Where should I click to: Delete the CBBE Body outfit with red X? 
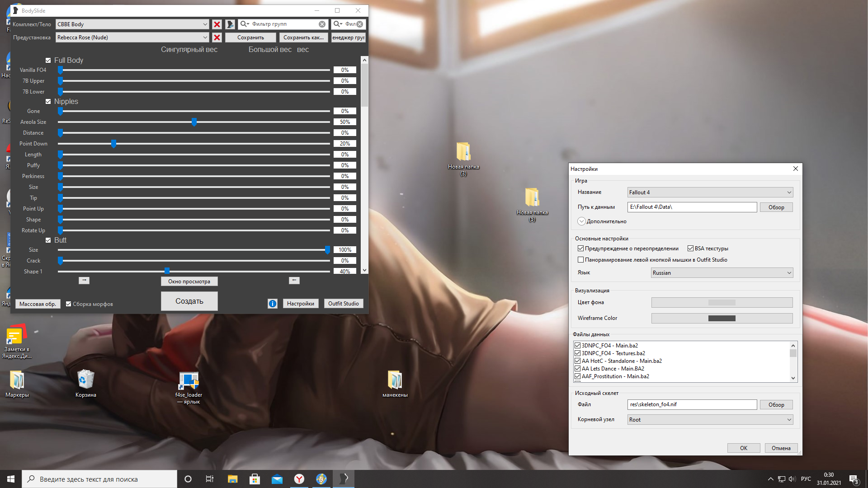[x=217, y=24]
